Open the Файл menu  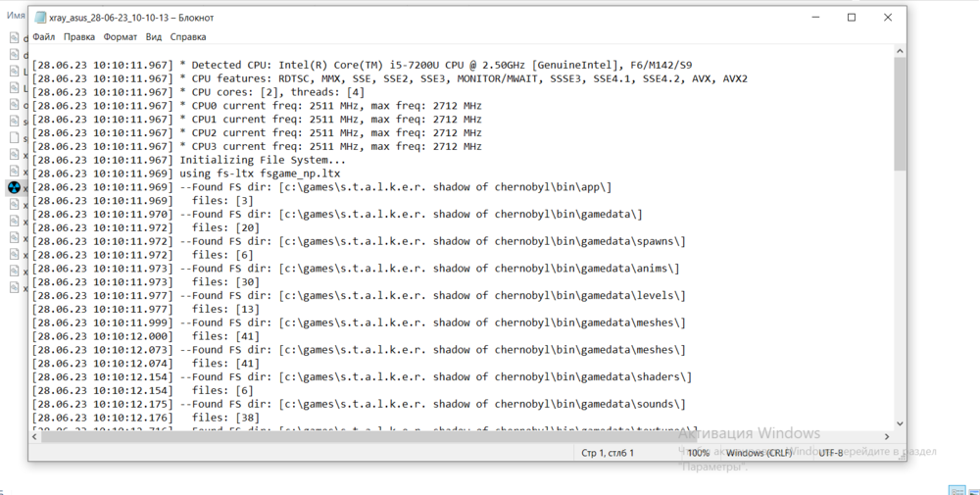(44, 37)
